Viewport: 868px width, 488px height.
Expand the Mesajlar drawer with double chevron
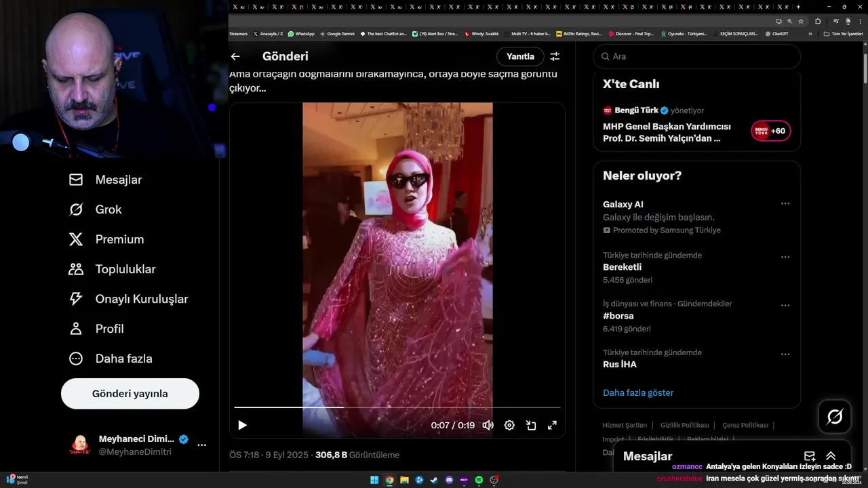click(831, 456)
